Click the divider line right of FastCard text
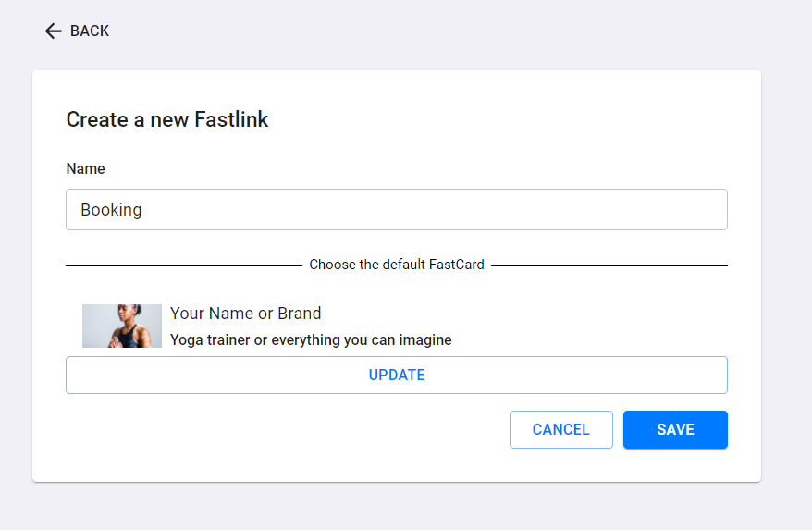Screen dimensions: 812x530 [609, 265]
